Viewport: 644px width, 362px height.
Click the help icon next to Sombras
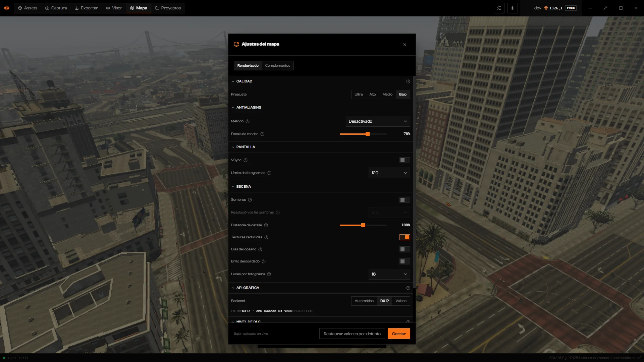click(250, 200)
